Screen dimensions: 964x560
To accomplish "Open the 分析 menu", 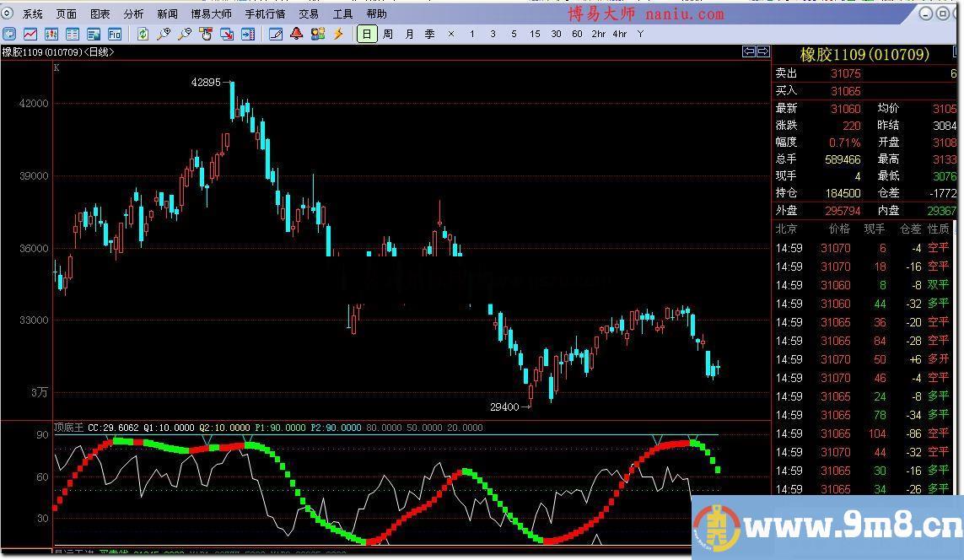I will click(133, 13).
